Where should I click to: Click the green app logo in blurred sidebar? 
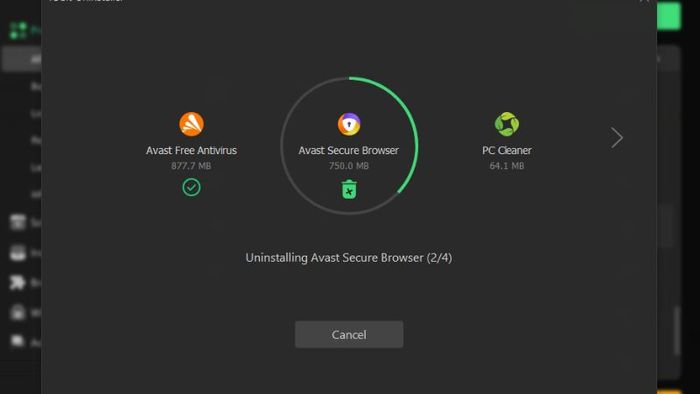coord(19,30)
